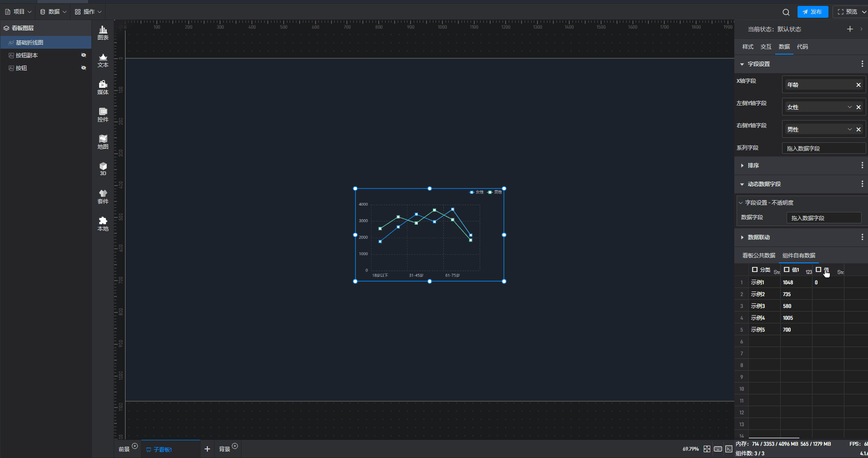Toggle visibility of 按钮副本 layer
The image size is (868, 458).
point(84,55)
